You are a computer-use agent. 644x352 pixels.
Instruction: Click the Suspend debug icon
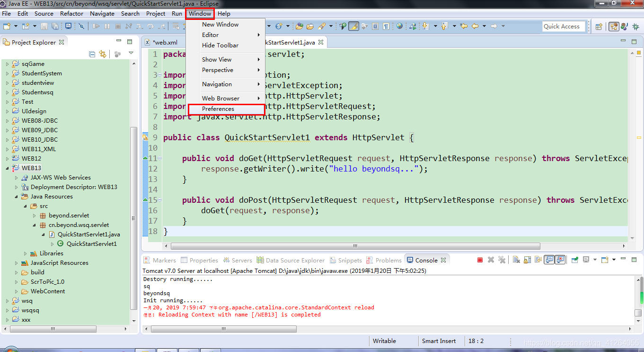[x=107, y=26]
